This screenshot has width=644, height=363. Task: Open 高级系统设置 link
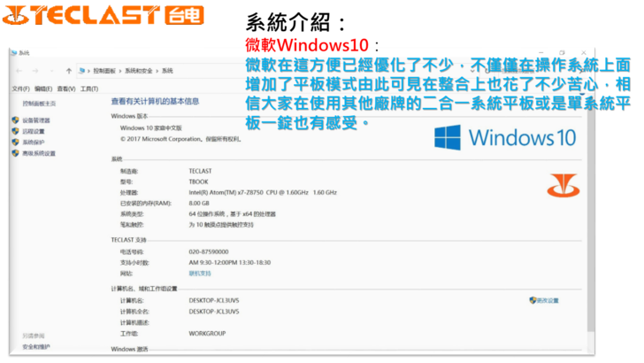click(x=39, y=153)
